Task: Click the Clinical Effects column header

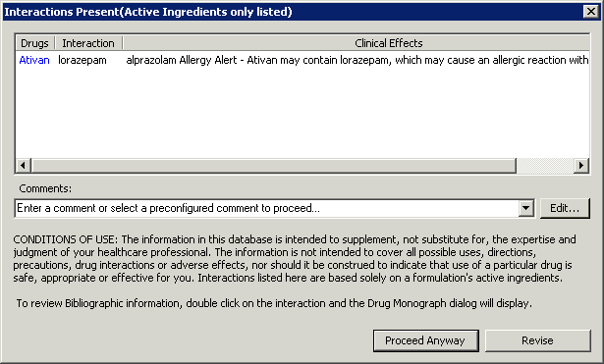Action: pyautogui.click(x=388, y=43)
